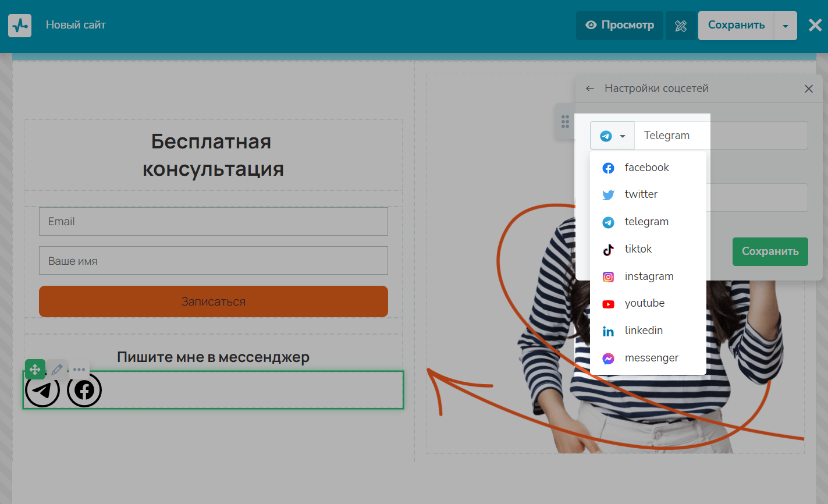The height and width of the screenshot is (504, 828).
Task: Click the orange Записаться button
Action: point(213,301)
